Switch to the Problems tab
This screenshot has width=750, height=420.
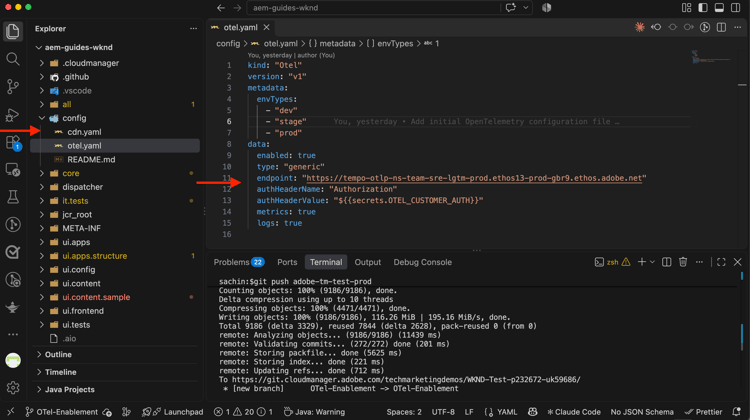pyautogui.click(x=239, y=262)
